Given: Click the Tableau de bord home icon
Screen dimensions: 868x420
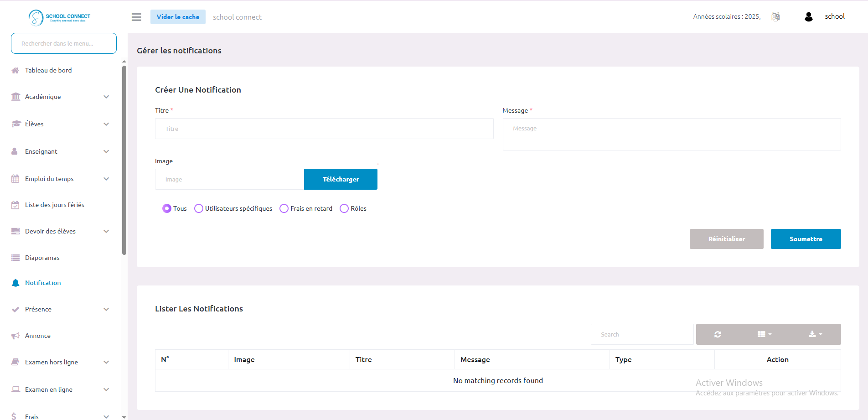Looking at the screenshot, I should [x=15, y=70].
